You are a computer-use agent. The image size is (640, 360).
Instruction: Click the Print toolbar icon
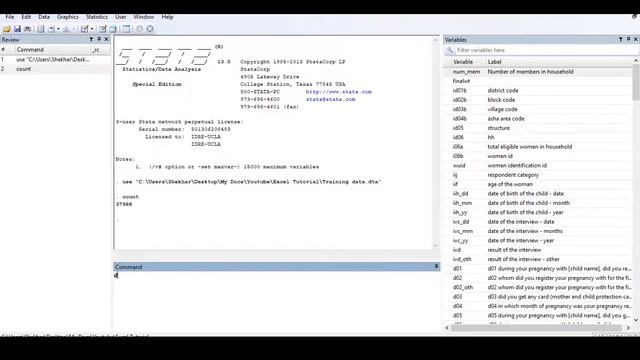[x=27, y=29]
